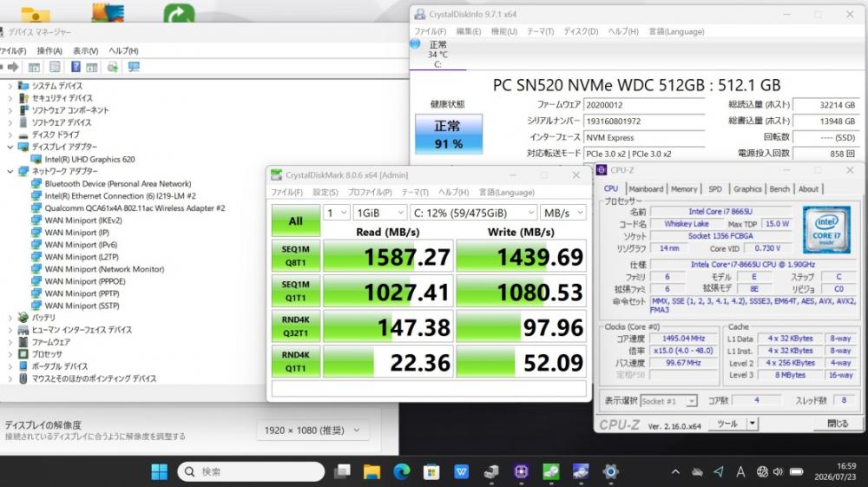This screenshot has width=868, height=487.
Task: Open the MB/s unit dropdown
Action: click(x=563, y=213)
